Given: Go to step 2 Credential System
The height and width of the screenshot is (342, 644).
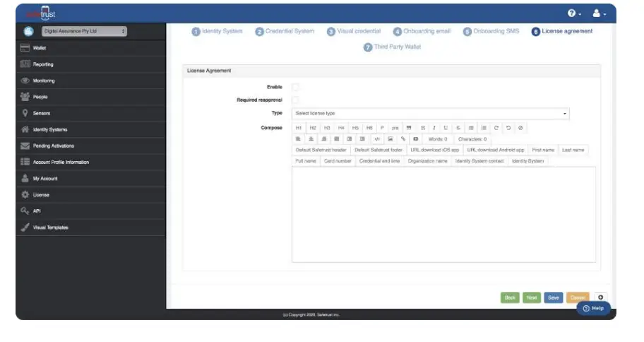Looking at the screenshot, I should click(x=285, y=31).
